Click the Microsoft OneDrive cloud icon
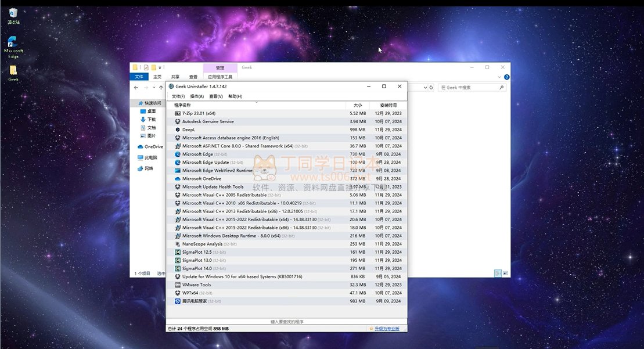 (x=178, y=179)
